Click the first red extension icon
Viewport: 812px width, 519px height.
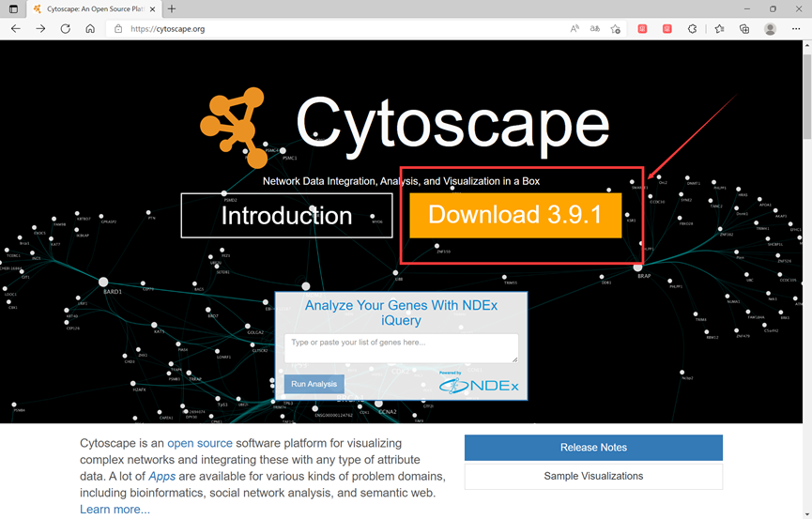pos(642,29)
